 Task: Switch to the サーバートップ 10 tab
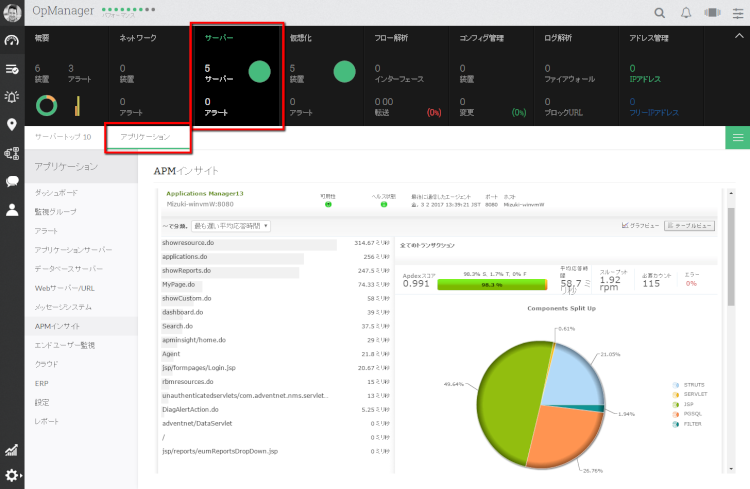point(63,136)
